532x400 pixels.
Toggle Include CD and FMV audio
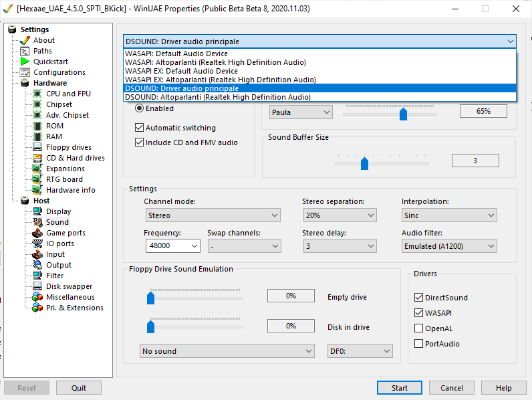(139, 142)
